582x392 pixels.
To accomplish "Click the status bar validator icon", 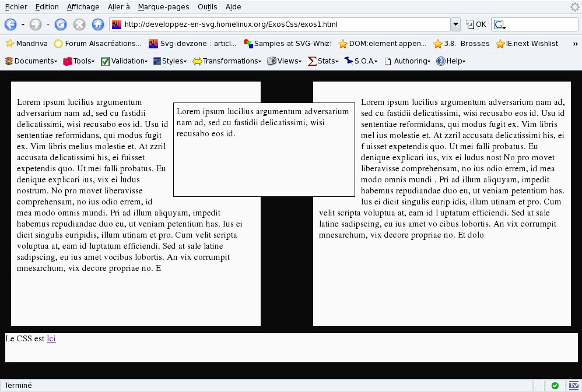I will click(x=574, y=386).
